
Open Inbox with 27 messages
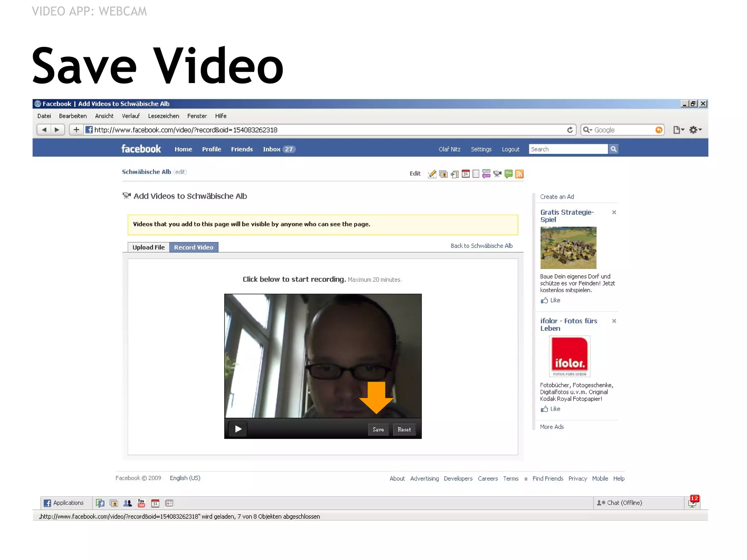pos(279,149)
